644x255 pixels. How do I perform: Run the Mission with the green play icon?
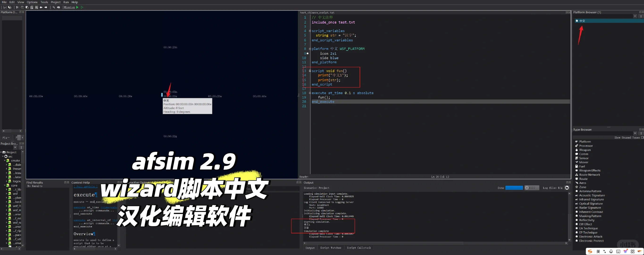pos(78,7)
